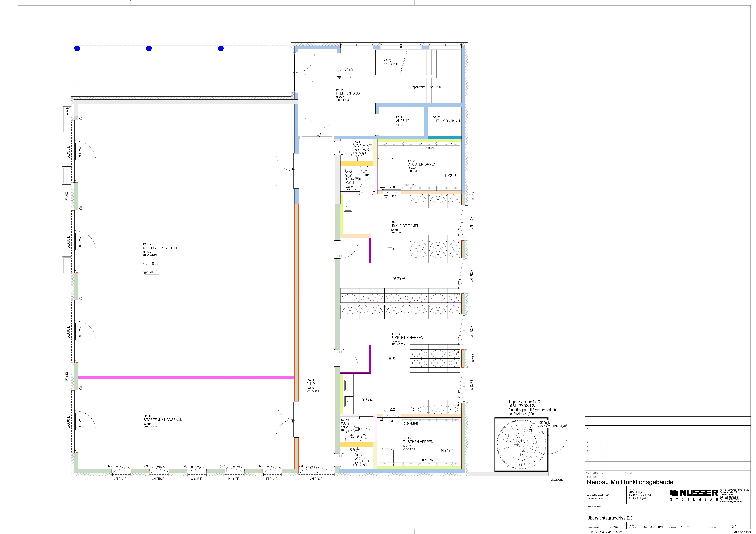Viewport: 756px width, 534px height.
Task: Click the 'Am Kräherwald 188' Bauort address
Action: (598, 495)
